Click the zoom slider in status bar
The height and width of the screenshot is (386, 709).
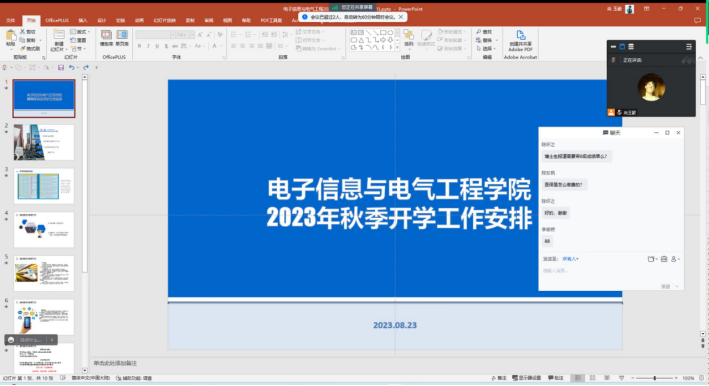click(654, 378)
